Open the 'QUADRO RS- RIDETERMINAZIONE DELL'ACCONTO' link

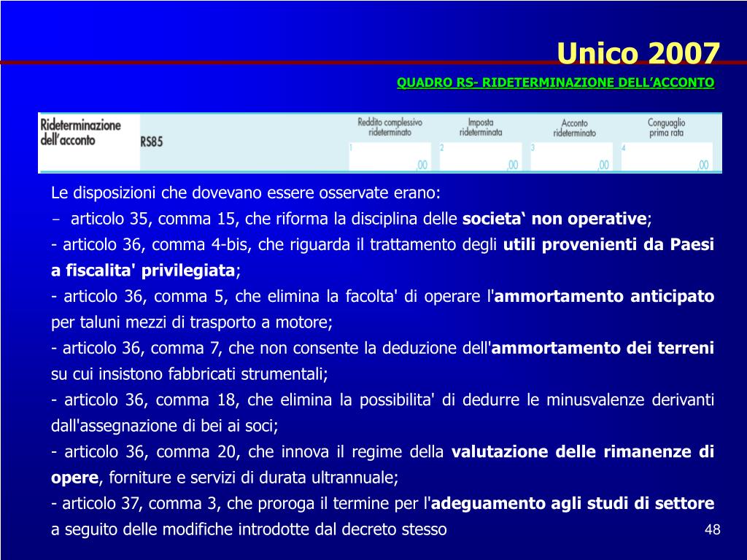[x=555, y=82]
